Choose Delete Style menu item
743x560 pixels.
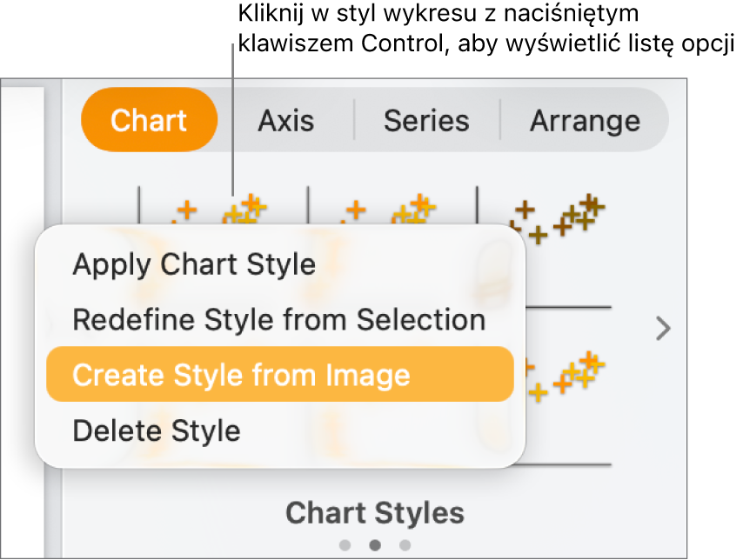[156, 430]
